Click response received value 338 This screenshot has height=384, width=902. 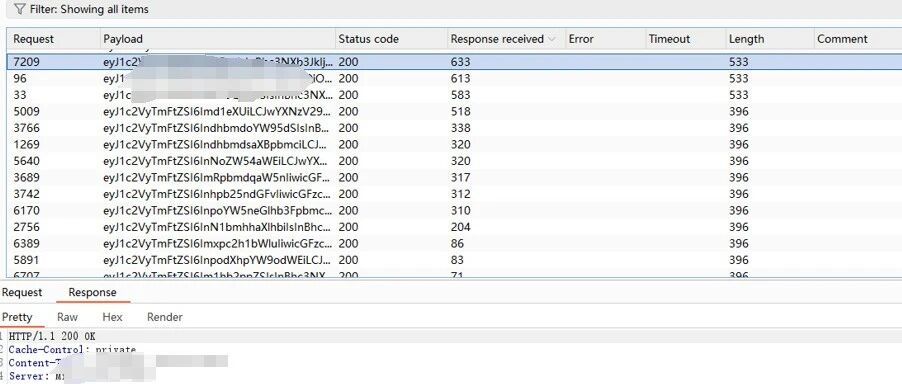460,128
